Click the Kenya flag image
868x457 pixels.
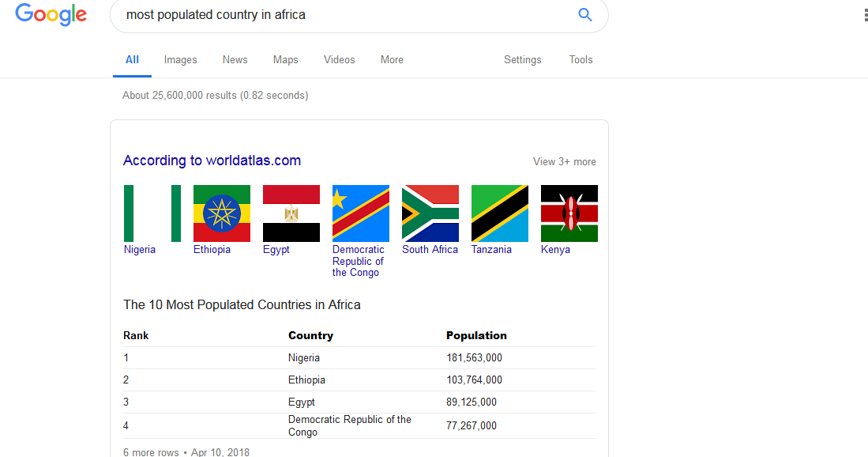tap(569, 213)
